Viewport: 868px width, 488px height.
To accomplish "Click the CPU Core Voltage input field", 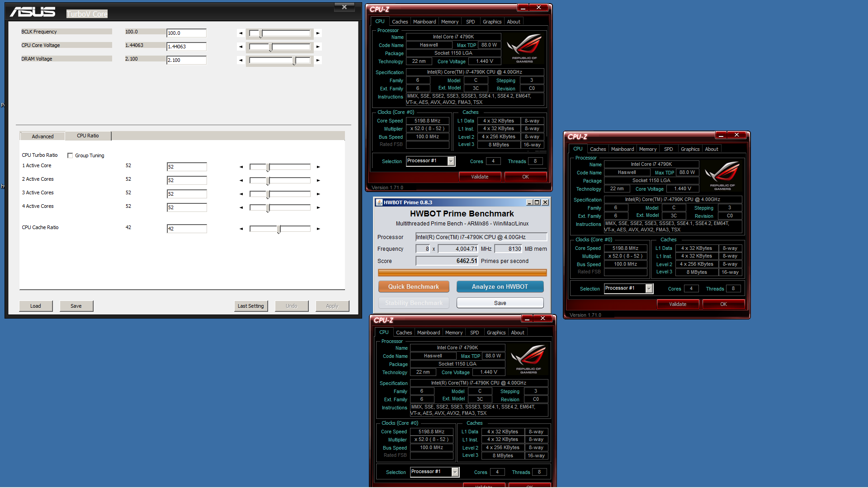I will click(x=187, y=47).
